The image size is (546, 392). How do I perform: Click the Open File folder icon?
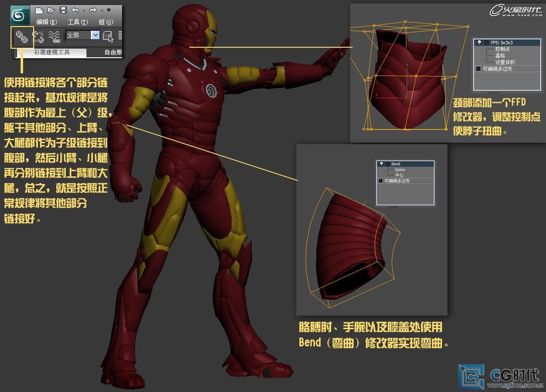coord(51,10)
